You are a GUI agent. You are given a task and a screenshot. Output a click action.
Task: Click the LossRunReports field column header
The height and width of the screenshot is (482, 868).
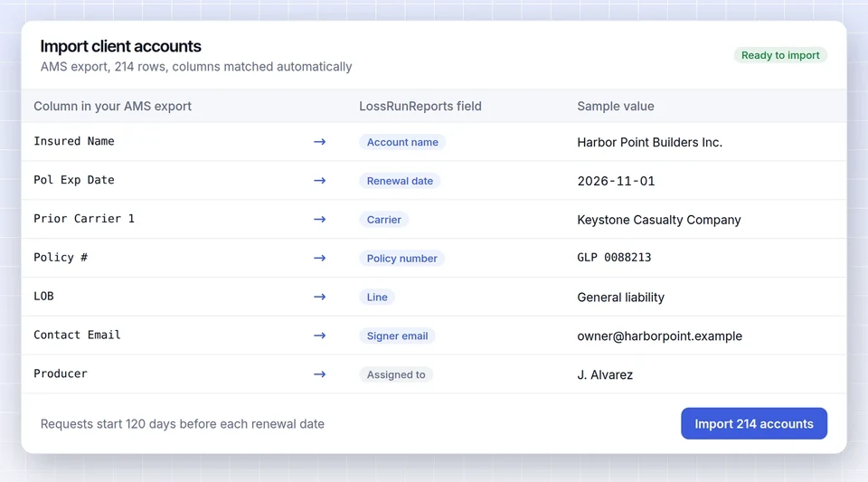420,106
